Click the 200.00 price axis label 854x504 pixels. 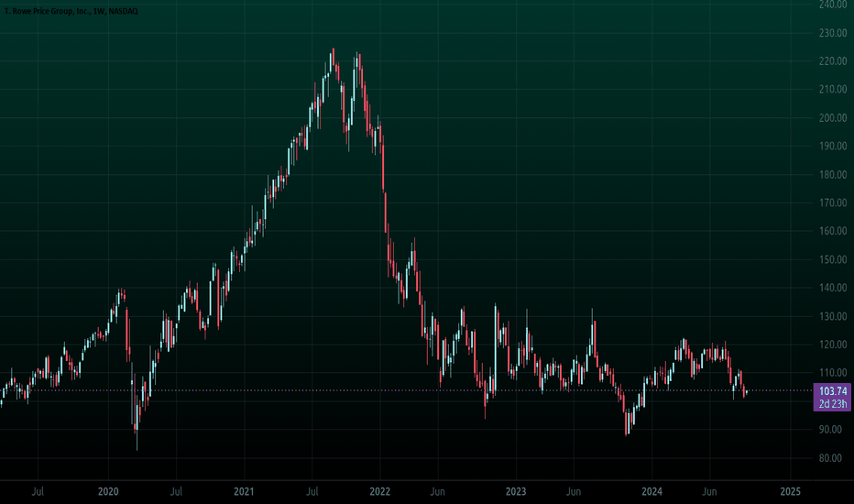click(x=833, y=117)
